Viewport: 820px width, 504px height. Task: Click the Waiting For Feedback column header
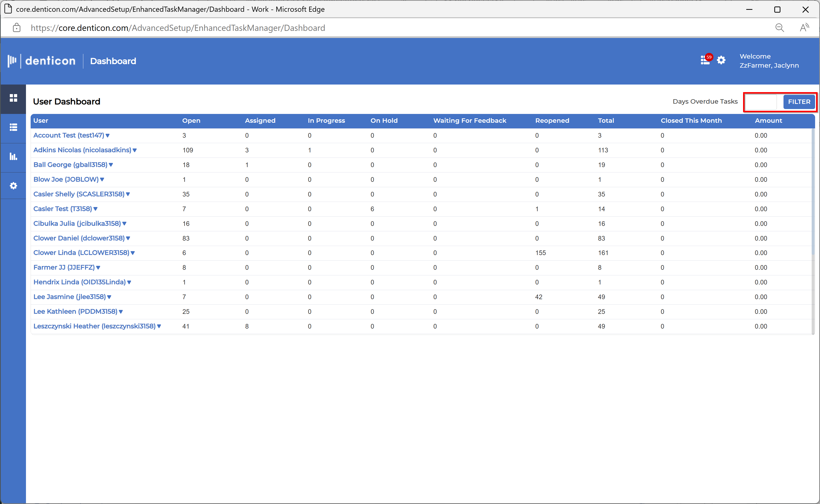(469, 121)
